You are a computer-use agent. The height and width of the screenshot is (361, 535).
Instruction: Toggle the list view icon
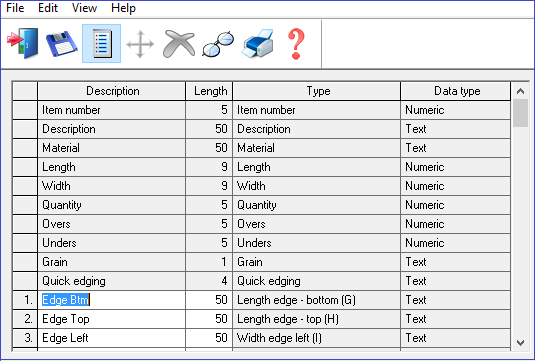[x=101, y=43]
